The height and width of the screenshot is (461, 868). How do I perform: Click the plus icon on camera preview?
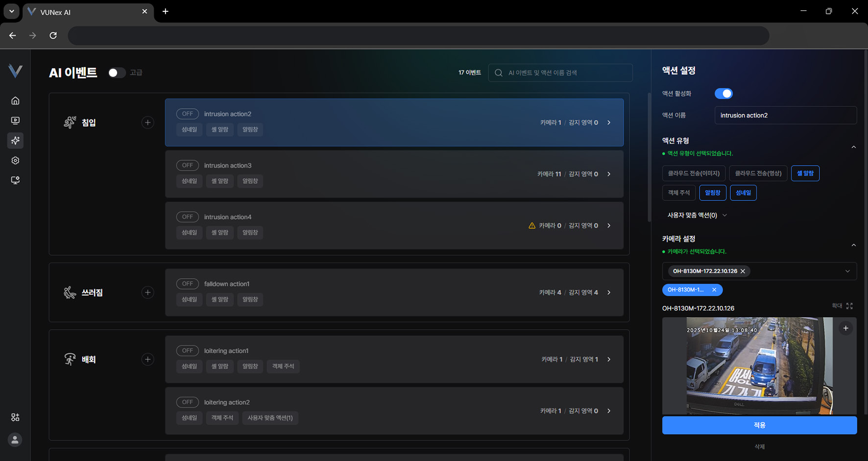(x=845, y=328)
